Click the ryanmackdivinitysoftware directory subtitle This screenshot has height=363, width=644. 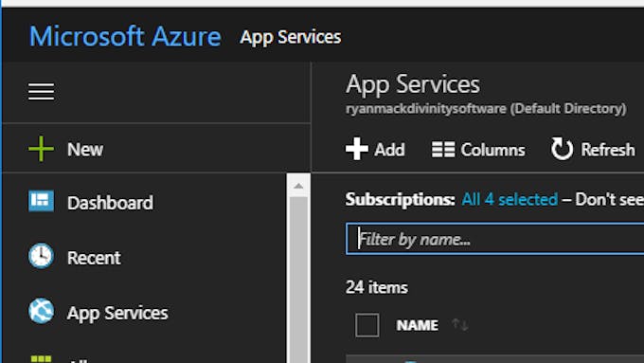[x=486, y=109]
